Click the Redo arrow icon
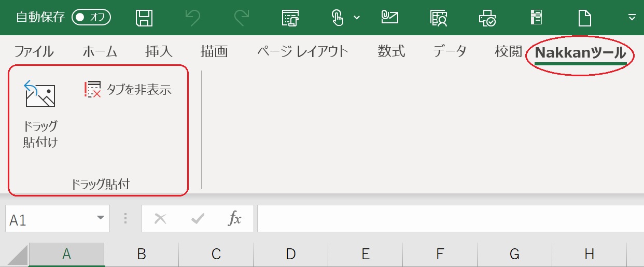The image size is (644, 267). point(241,18)
